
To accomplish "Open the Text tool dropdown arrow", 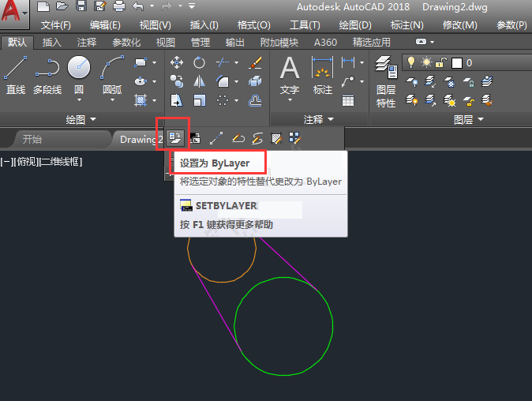I will (x=290, y=99).
